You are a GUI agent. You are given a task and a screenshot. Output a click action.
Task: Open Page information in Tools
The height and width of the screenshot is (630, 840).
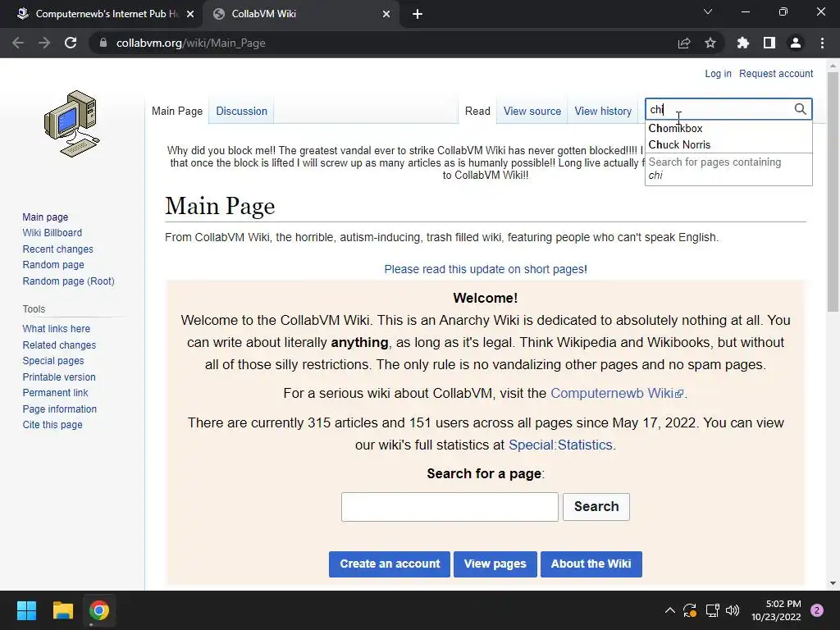point(59,409)
